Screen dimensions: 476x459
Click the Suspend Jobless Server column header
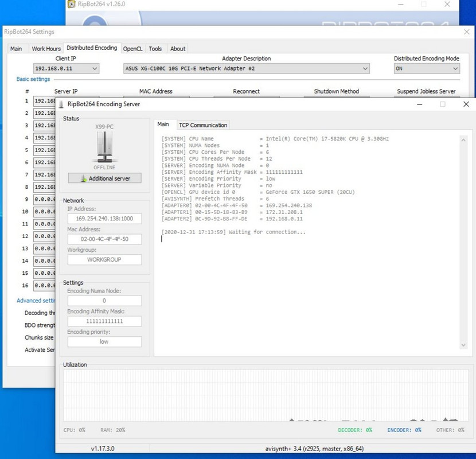tap(426, 91)
